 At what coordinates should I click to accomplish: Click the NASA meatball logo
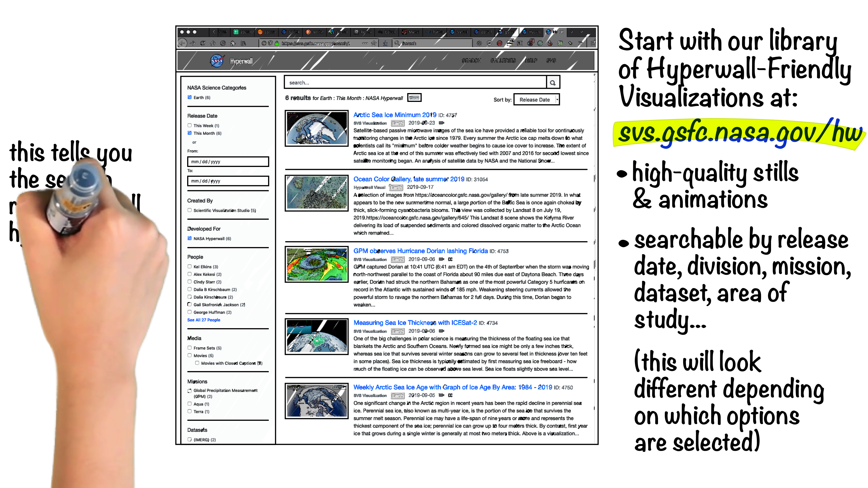point(217,61)
